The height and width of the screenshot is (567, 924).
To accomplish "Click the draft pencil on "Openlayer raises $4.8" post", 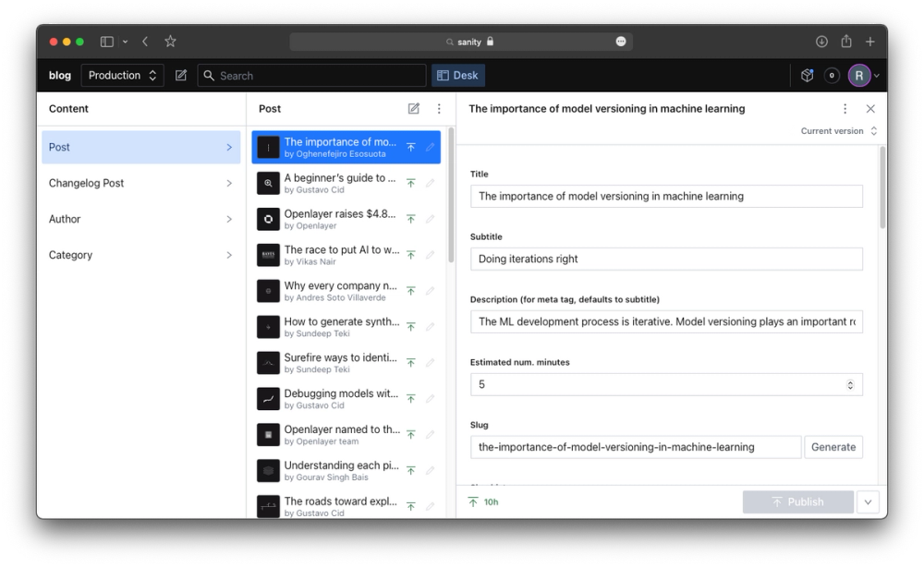I will tap(430, 219).
